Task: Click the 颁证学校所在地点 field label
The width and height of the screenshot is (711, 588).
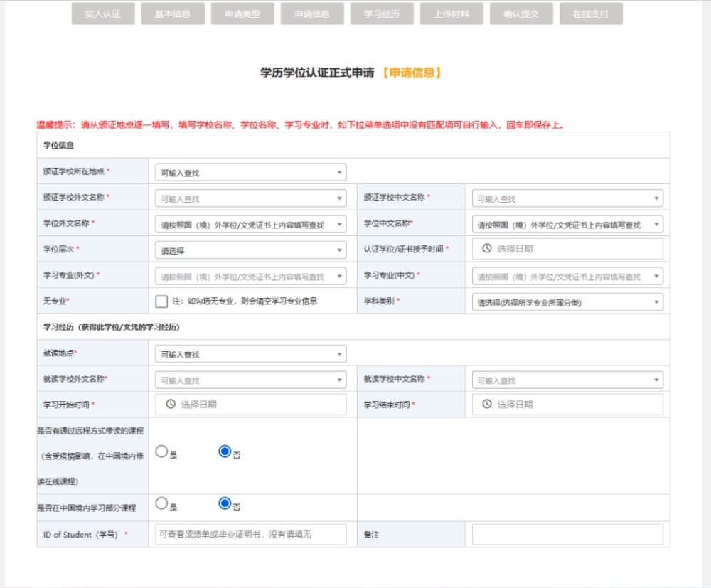Action: 74,171
